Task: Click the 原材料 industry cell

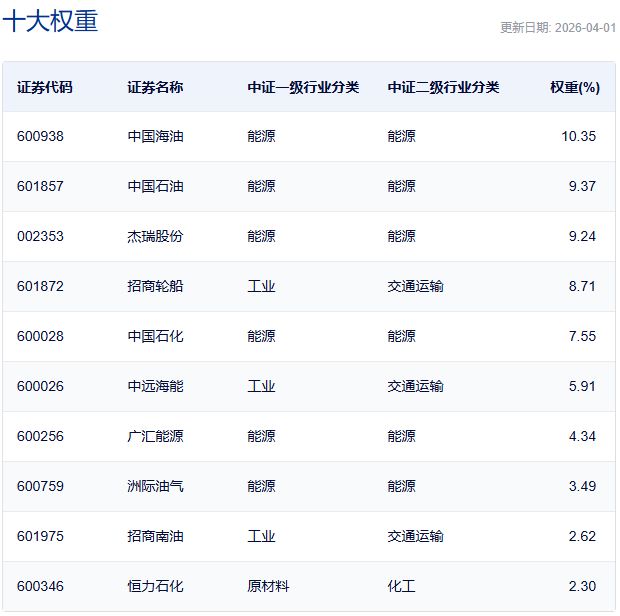Action: click(x=268, y=586)
